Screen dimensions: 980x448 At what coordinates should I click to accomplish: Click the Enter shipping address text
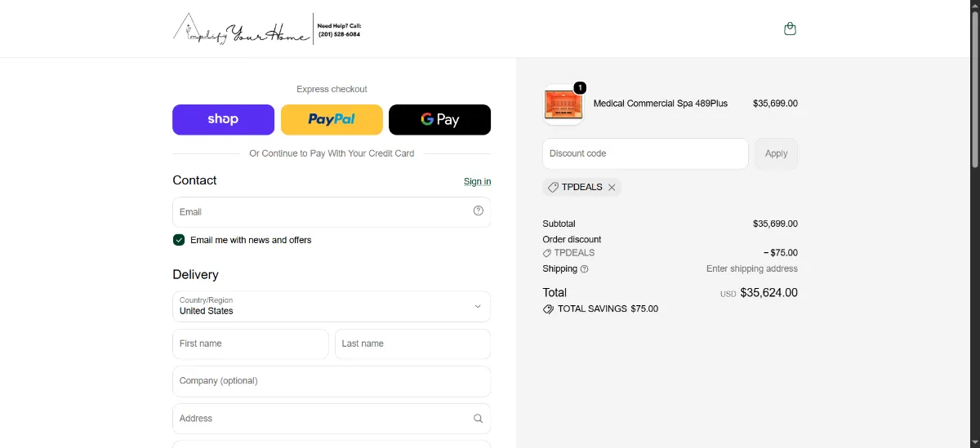[752, 268]
